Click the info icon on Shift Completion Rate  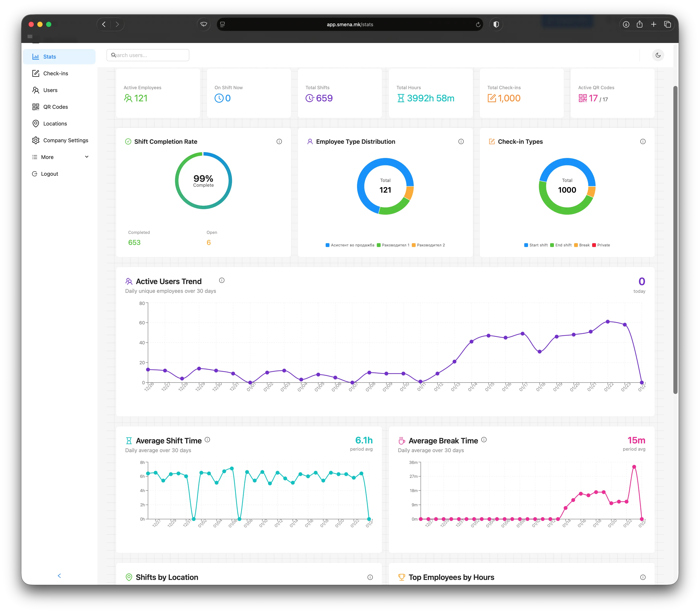coord(279,141)
